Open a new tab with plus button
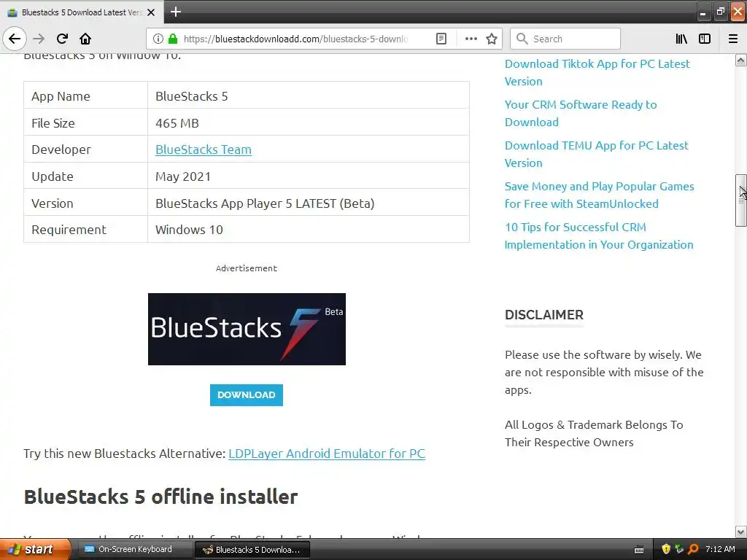The height and width of the screenshot is (560, 747). point(176,12)
